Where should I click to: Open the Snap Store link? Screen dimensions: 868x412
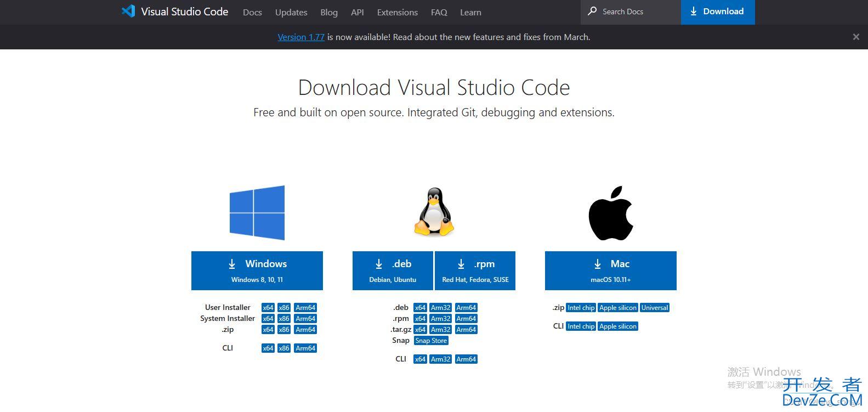431,341
